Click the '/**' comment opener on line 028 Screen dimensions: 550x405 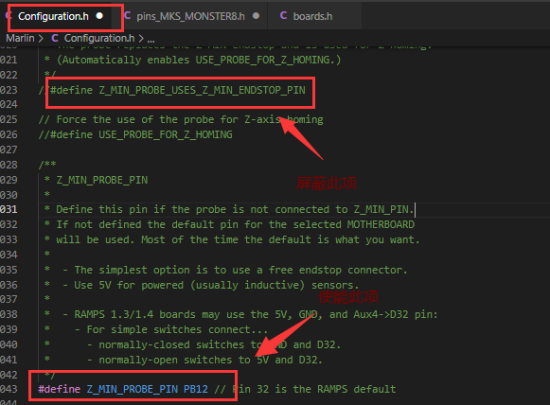tap(47, 165)
